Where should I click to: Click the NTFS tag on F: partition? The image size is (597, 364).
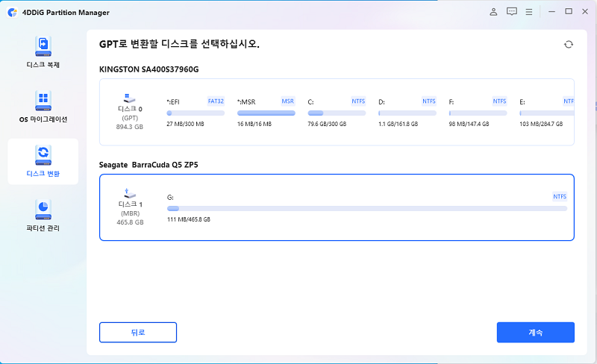click(499, 101)
